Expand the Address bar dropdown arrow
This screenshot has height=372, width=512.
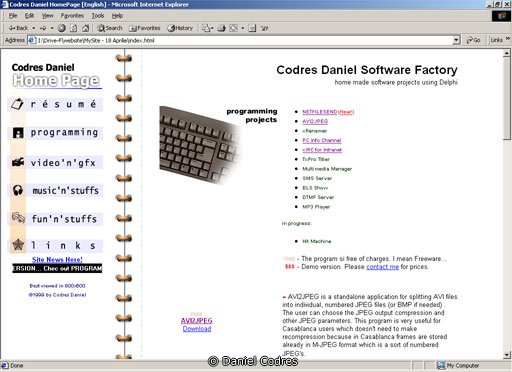[x=456, y=40]
